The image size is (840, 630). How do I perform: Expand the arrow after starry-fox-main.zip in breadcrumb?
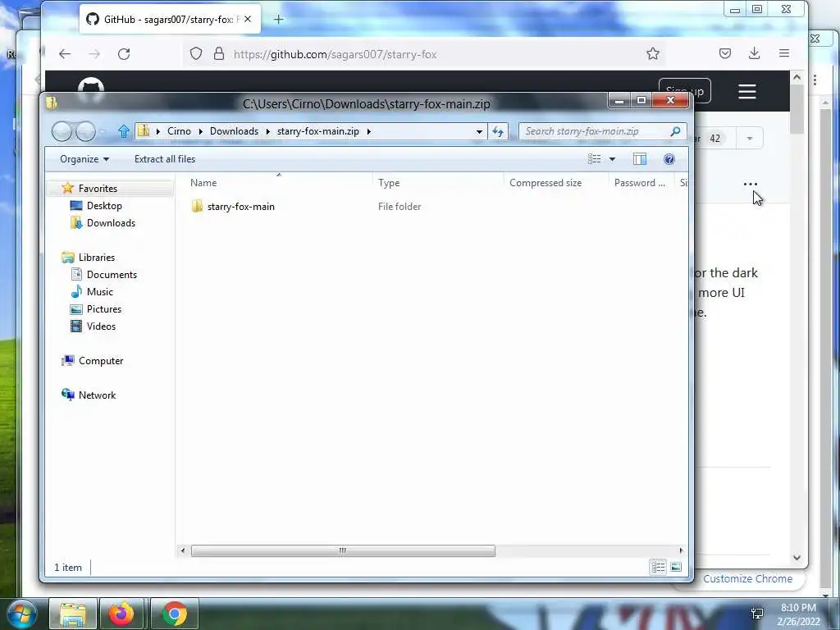point(368,131)
